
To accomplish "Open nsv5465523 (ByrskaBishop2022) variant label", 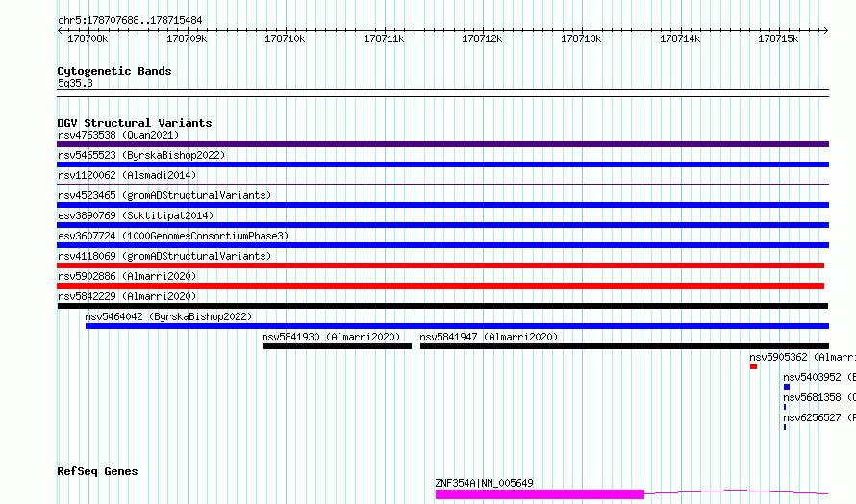I will click(x=141, y=155).
